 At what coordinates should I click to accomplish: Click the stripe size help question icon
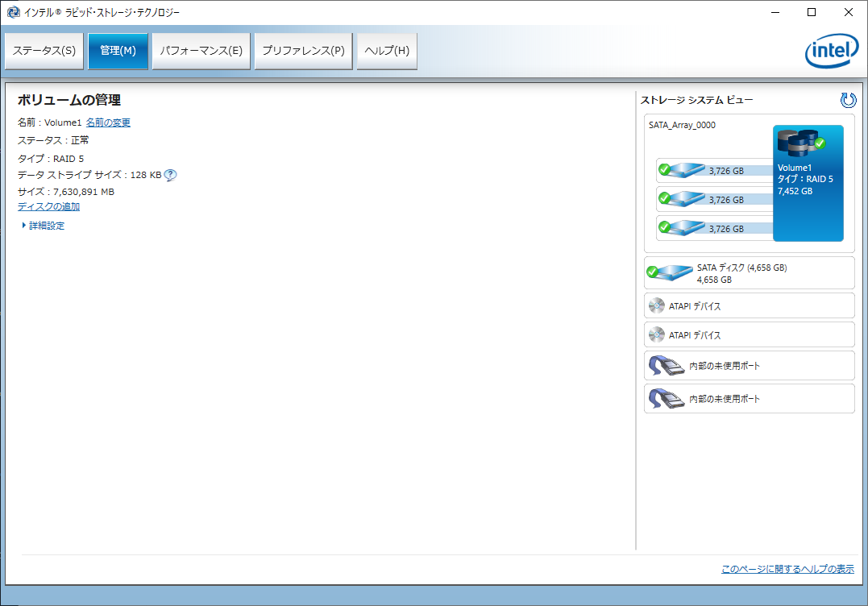(171, 175)
